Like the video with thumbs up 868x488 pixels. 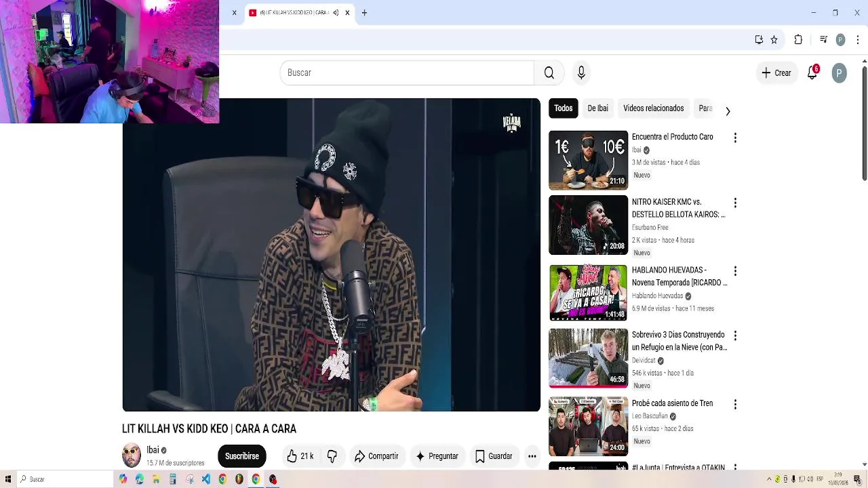click(x=300, y=456)
